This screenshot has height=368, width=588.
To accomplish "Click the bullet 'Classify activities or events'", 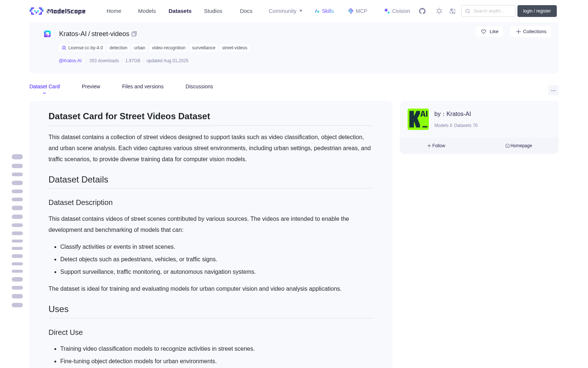I will click(x=118, y=247).
